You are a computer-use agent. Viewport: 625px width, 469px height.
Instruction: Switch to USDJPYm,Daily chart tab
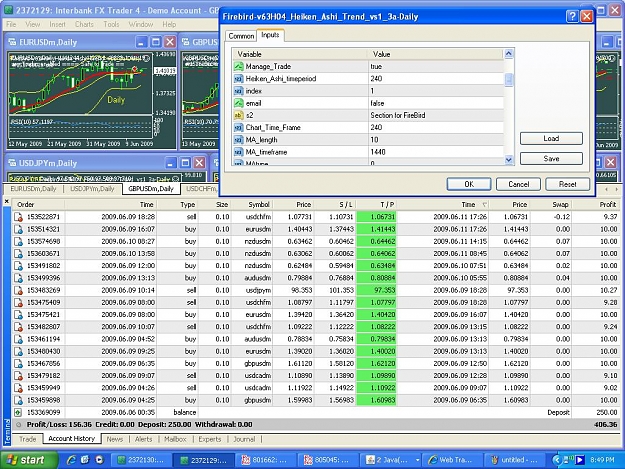click(92, 189)
